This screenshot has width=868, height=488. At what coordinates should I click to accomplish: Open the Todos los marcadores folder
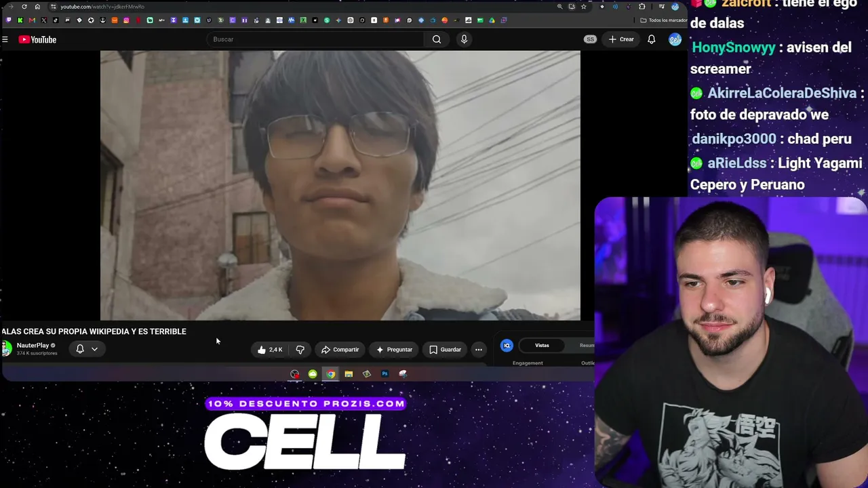click(x=664, y=20)
